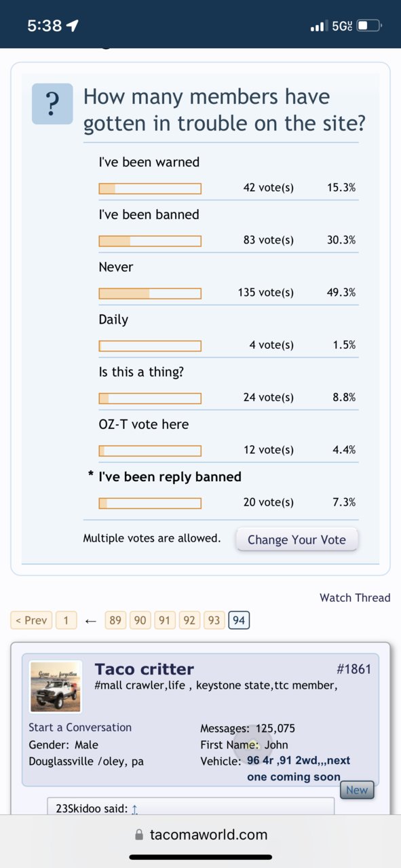Image resolution: width=401 pixels, height=868 pixels.
Task: Tap the question mark poll icon
Action: tap(52, 105)
